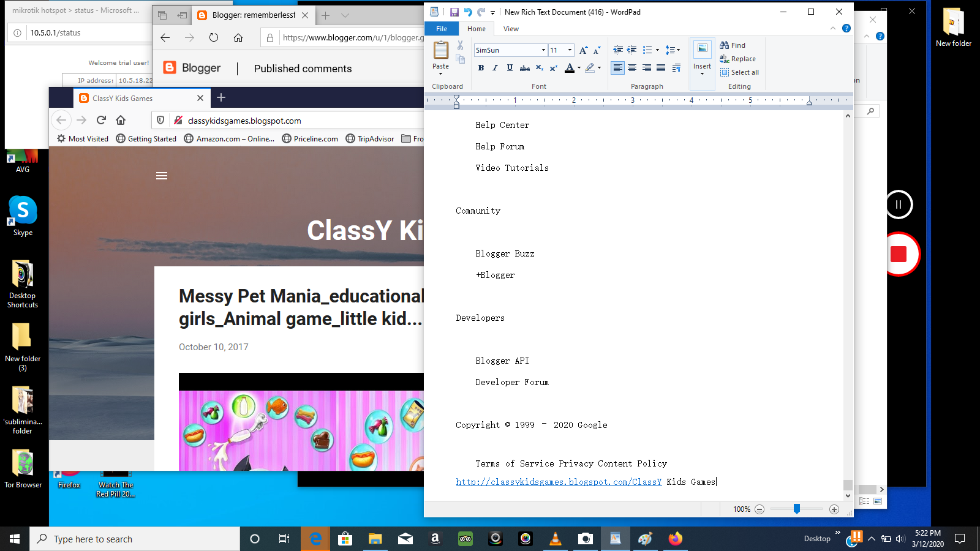Screen dimensions: 980x551
Task: Stop recording with red square button
Action: 899,254
